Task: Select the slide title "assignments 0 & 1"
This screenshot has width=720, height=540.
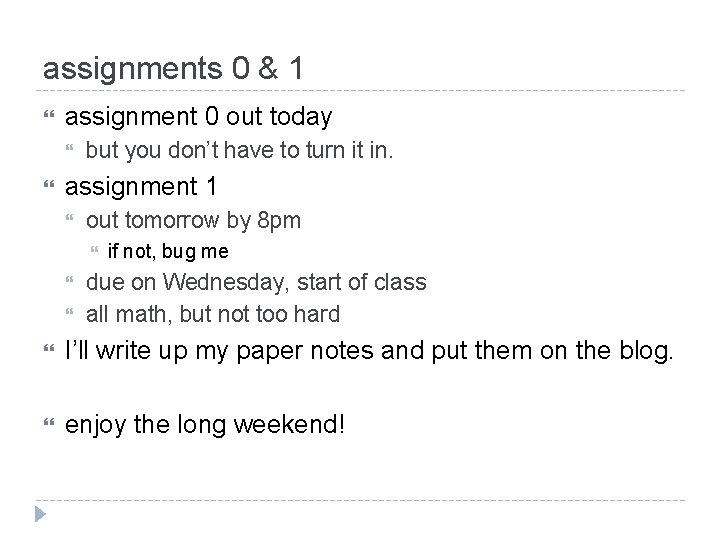Action: 174,67
